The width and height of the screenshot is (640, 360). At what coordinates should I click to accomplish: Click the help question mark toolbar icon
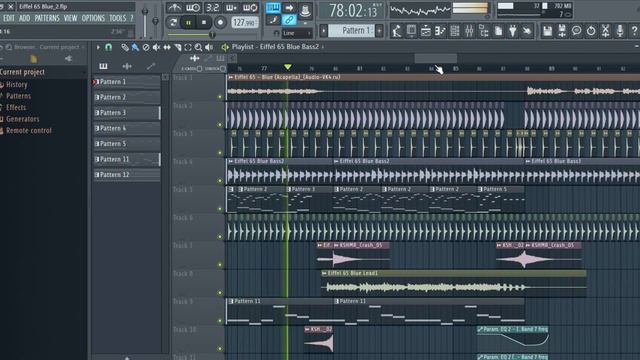[x=634, y=31]
